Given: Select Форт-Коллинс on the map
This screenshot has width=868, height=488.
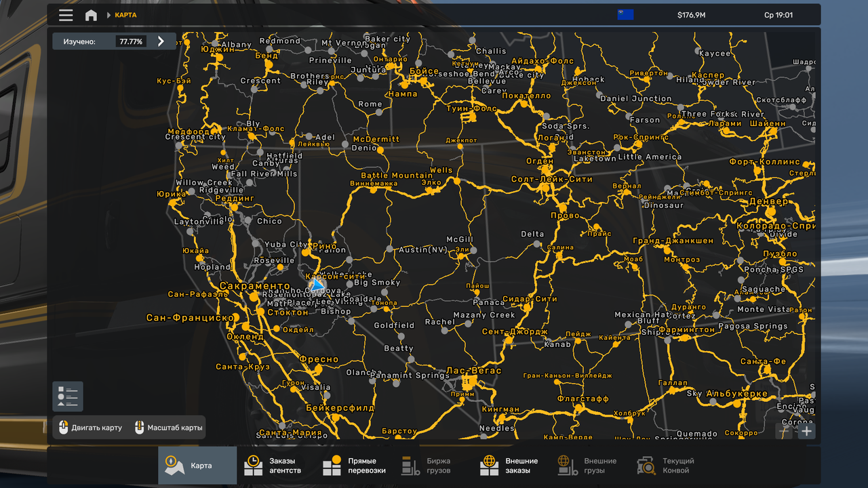Looking at the screenshot, I should (x=764, y=163).
